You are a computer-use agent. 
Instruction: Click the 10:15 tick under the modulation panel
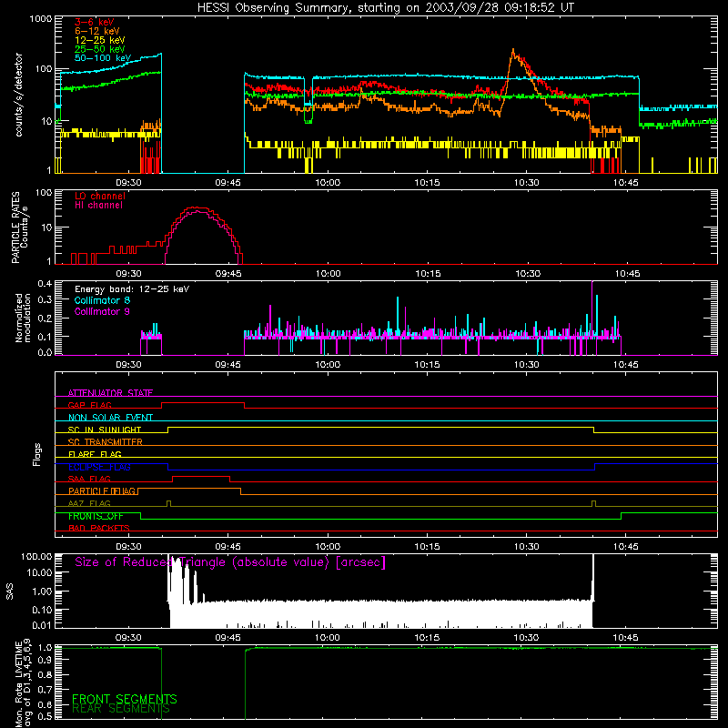tap(427, 365)
